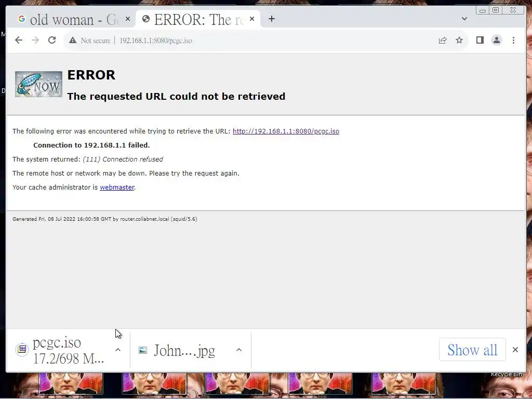Reload the error page
Screen dimensions: 532x399
pos(52,41)
